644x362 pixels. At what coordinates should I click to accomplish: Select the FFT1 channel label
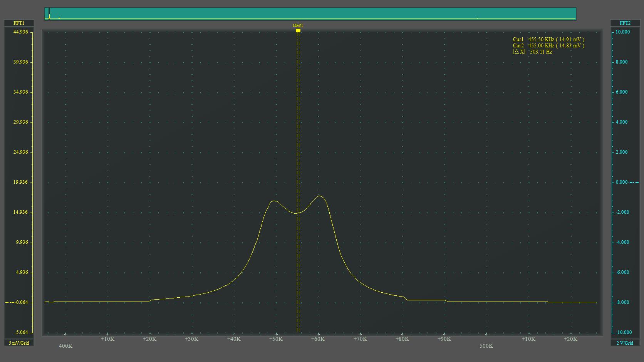pyautogui.click(x=19, y=23)
